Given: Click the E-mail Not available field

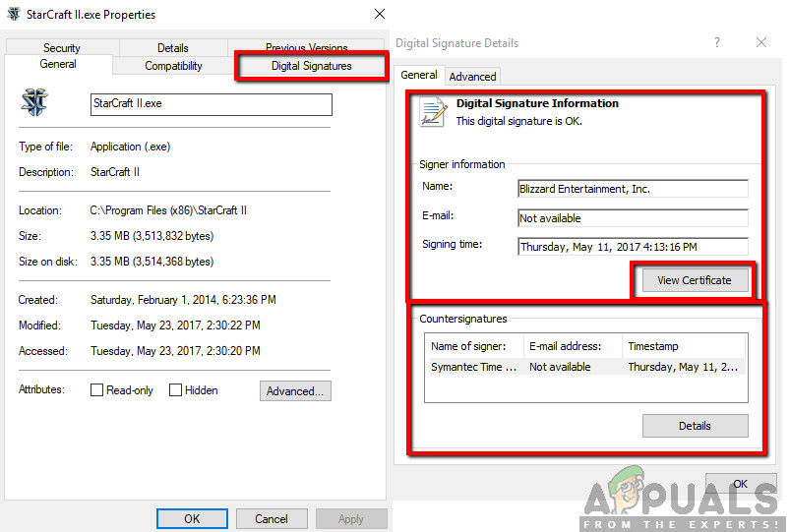Looking at the screenshot, I should click(x=633, y=217).
